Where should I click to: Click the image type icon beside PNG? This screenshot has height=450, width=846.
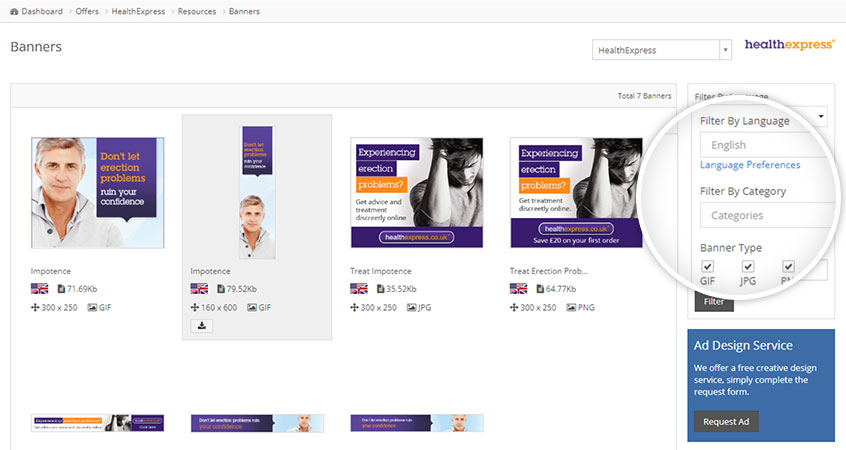click(x=571, y=307)
